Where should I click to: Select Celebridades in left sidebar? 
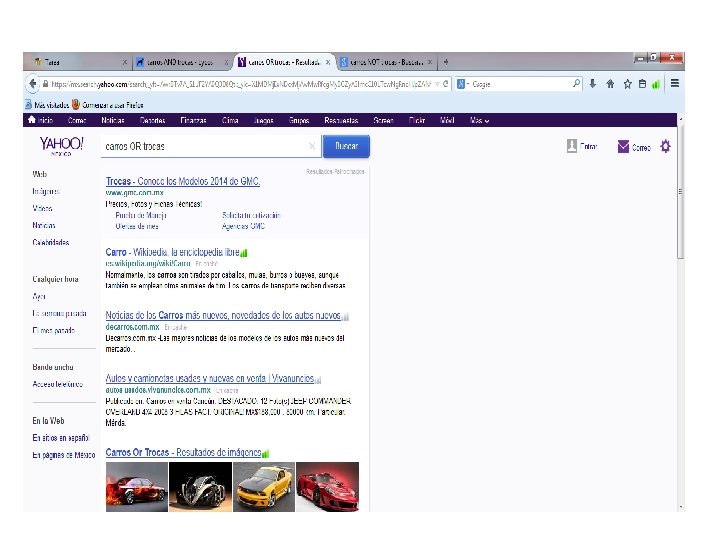[51, 242]
